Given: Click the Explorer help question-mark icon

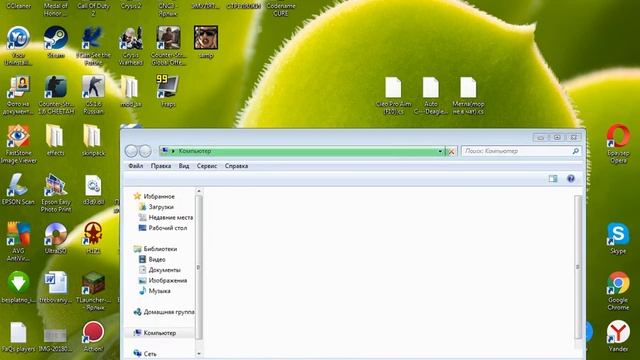Looking at the screenshot, I should (571, 178).
